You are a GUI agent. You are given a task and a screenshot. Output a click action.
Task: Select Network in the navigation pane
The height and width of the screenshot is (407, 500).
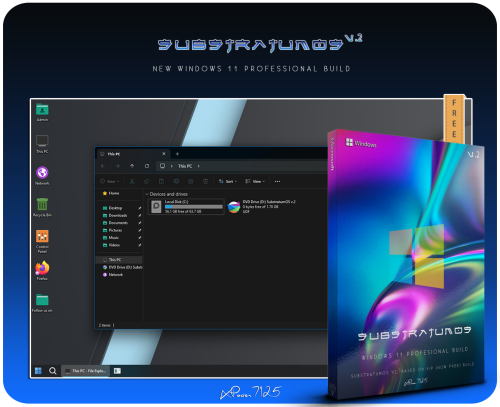(x=113, y=275)
